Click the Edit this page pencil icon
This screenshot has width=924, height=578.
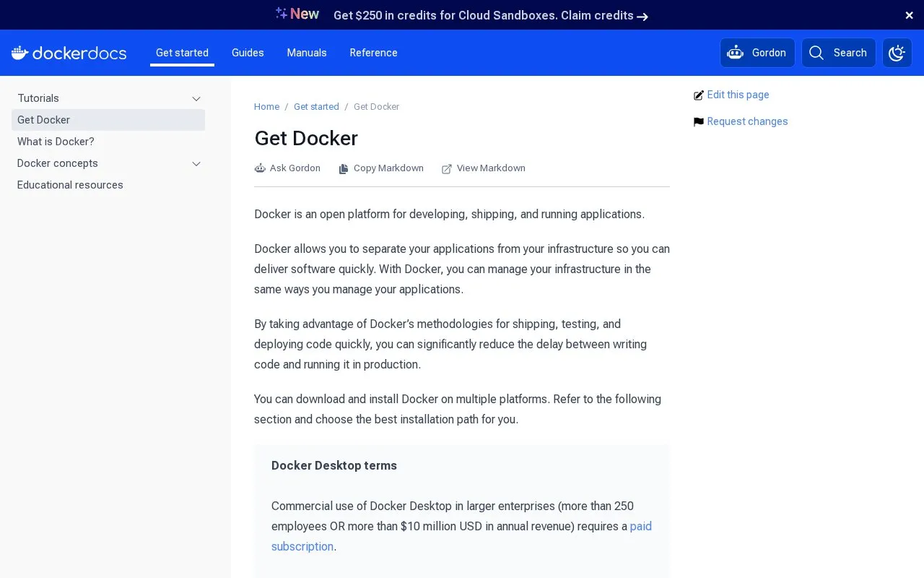coord(699,95)
